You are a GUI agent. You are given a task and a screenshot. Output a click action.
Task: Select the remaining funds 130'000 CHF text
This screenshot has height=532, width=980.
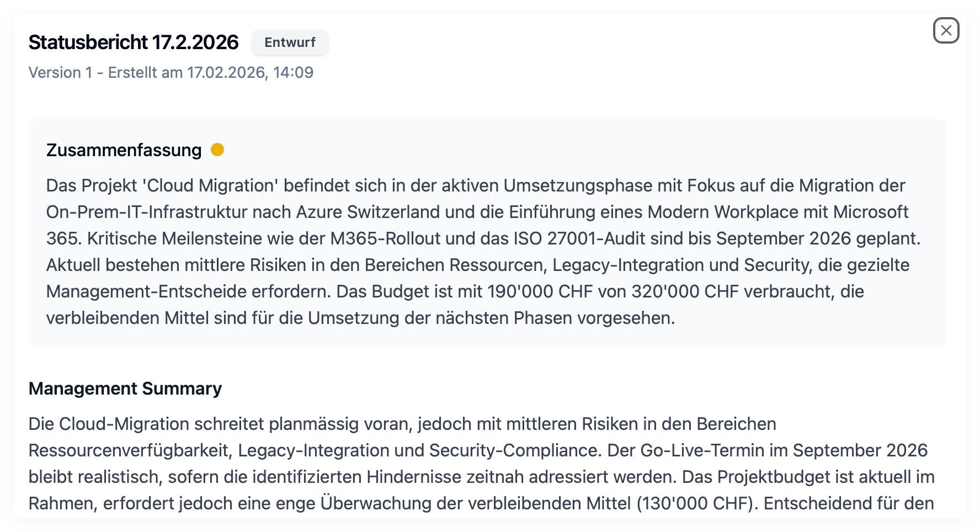point(695,503)
